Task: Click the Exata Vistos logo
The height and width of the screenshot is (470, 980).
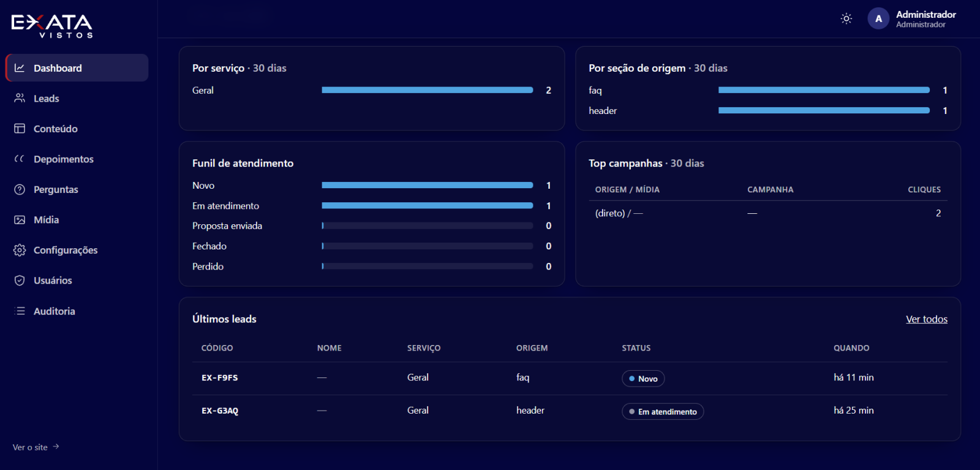Action: (x=52, y=26)
